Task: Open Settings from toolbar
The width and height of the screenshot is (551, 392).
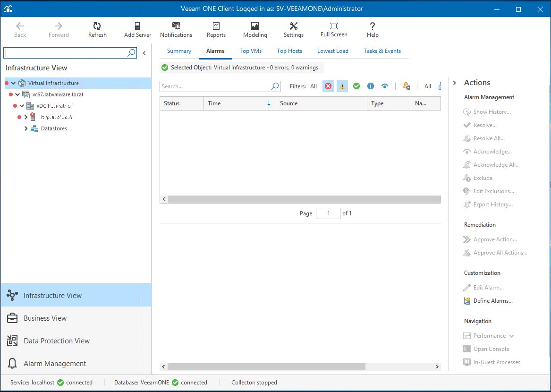Action: (293, 30)
